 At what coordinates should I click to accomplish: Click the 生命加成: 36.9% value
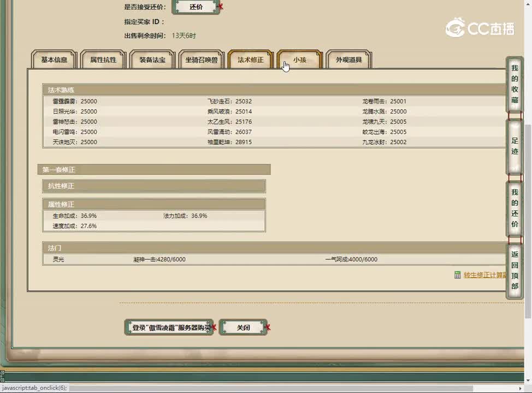(x=75, y=216)
